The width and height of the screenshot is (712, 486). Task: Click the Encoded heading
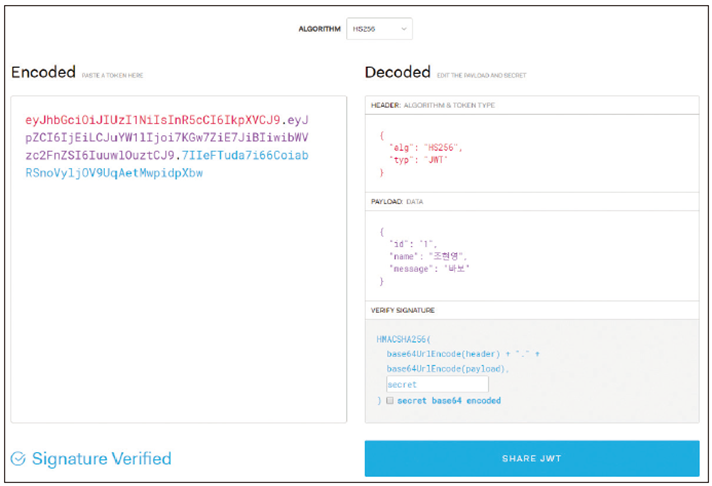coord(44,72)
